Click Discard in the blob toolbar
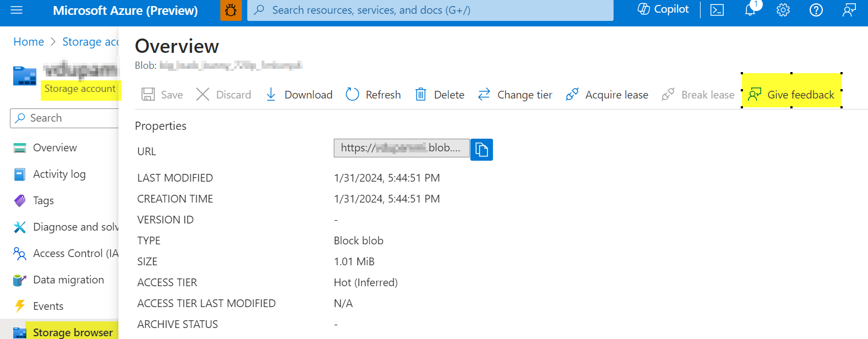The height and width of the screenshot is (339, 868). click(224, 95)
